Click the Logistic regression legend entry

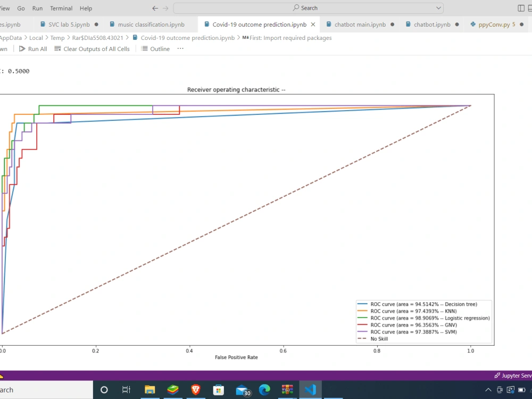(x=424, y=318)
